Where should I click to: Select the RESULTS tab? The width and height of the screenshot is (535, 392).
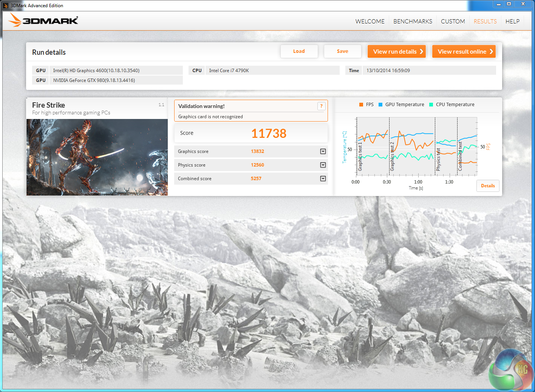485,22
